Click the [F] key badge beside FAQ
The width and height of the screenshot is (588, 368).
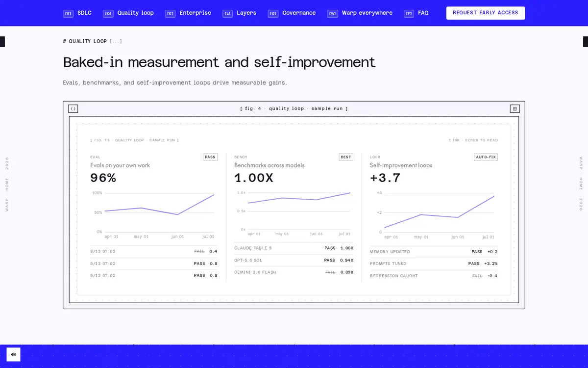click(409, 13)
